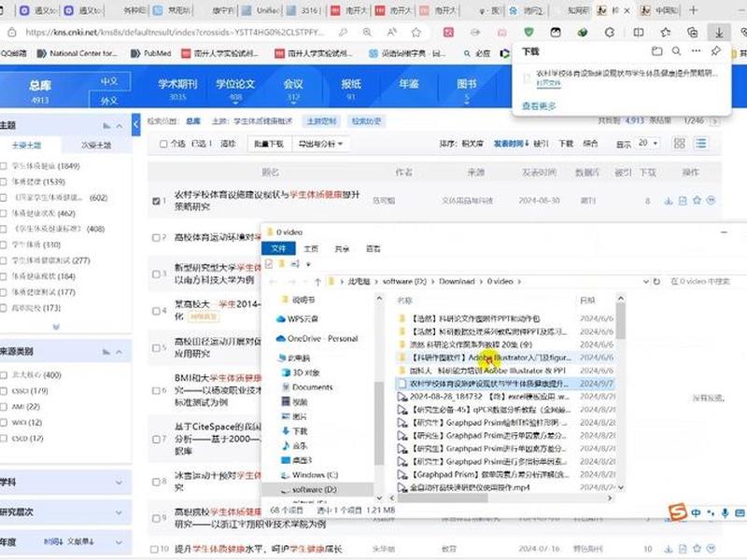The width and height of the screenshot is (747, 560).
Task: Open browser favorites list icon
Action: [x=666, y=33]
